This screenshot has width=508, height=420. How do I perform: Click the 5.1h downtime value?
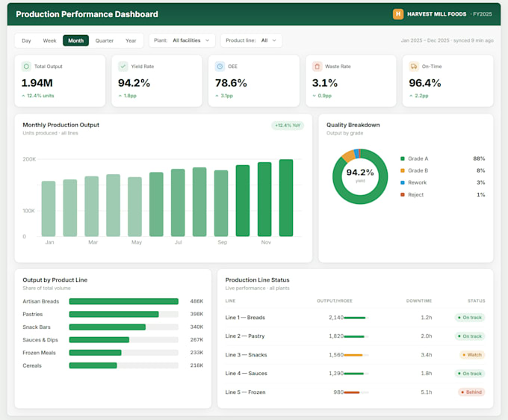tap(427, 392)
